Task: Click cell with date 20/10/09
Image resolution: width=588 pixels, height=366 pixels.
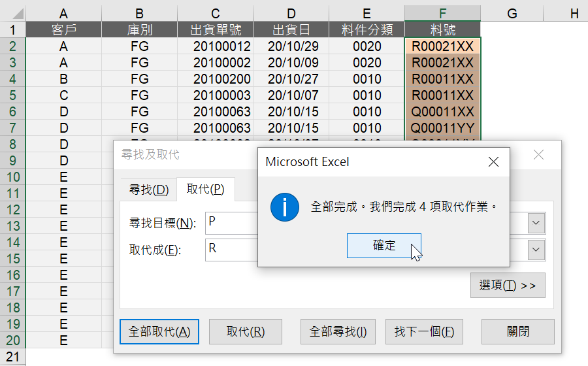Action: (x=291, y=63)
